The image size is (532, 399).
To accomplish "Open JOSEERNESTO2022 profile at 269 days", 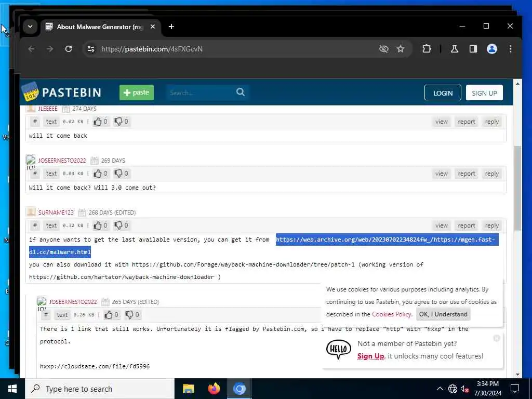I will (62, 161).
